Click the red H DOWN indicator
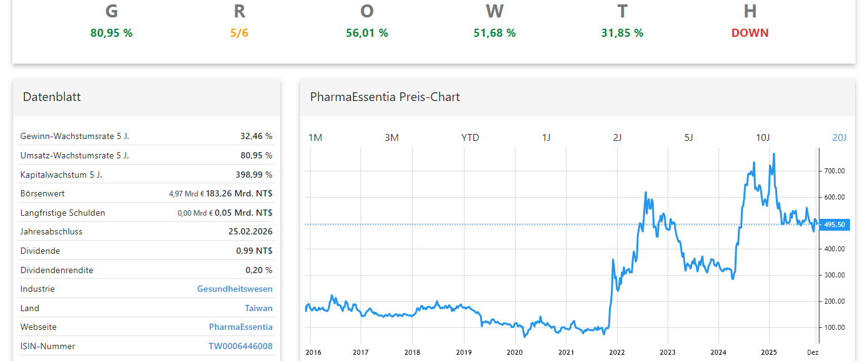The height and width of the screenshot is (361, 868). pos(750,33)
